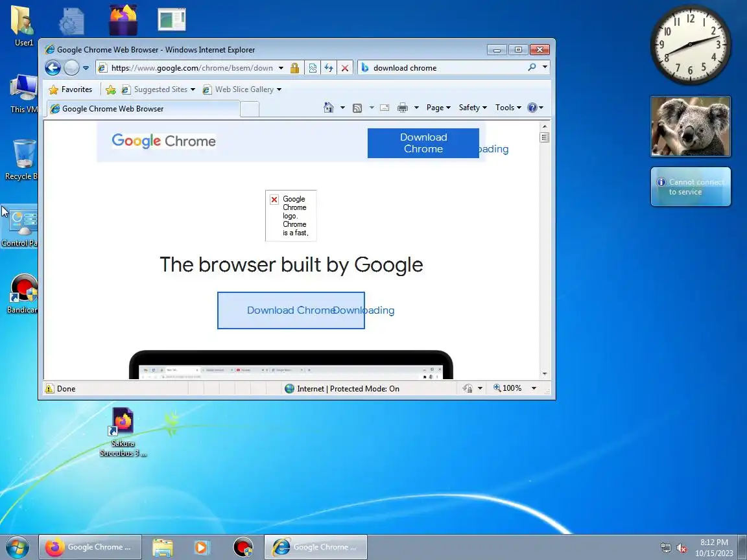Click the Home icon in command bar
Viewport: 747px width, 560px height.
[x=329, y=108]
